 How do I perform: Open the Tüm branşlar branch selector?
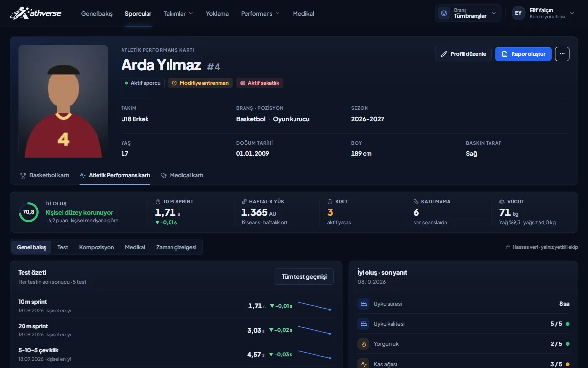468,13
